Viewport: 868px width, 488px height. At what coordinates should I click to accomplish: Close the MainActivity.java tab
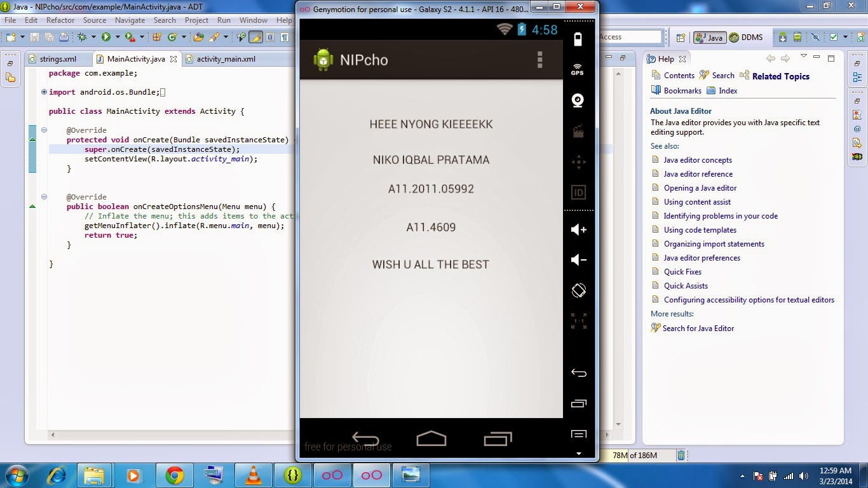tap(172, 59)
